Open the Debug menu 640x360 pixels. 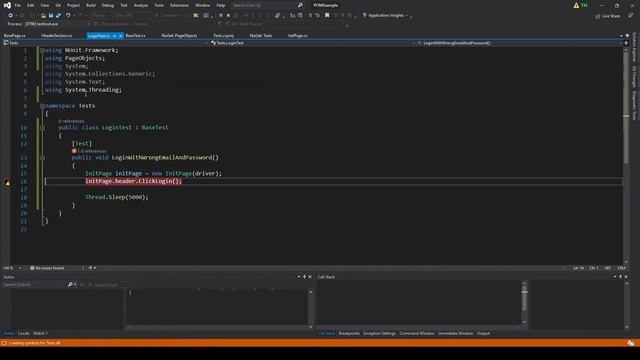click(x=108, y=5)
